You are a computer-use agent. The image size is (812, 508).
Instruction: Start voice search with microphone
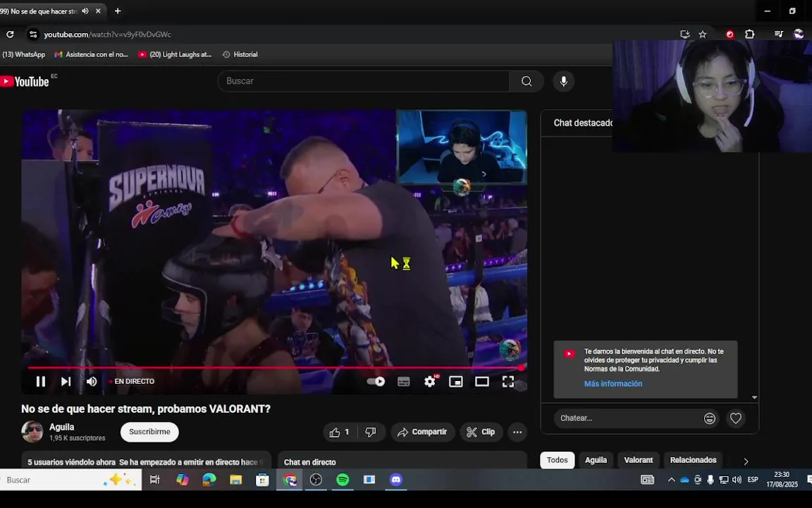pos(563,81)
